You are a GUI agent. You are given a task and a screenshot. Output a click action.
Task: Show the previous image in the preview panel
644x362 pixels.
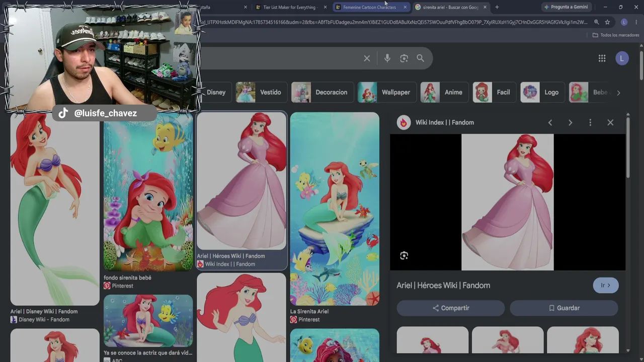pyautogui.click(x=550, y=123)
